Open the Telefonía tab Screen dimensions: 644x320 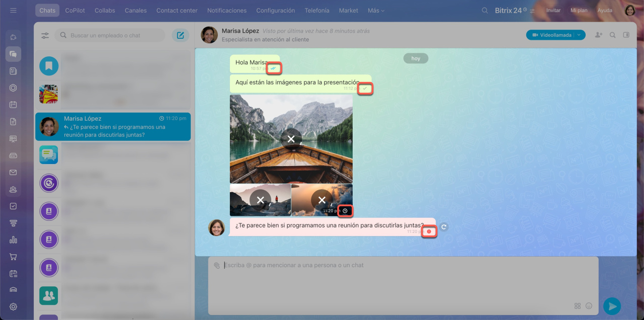click(x=317, y=10)
